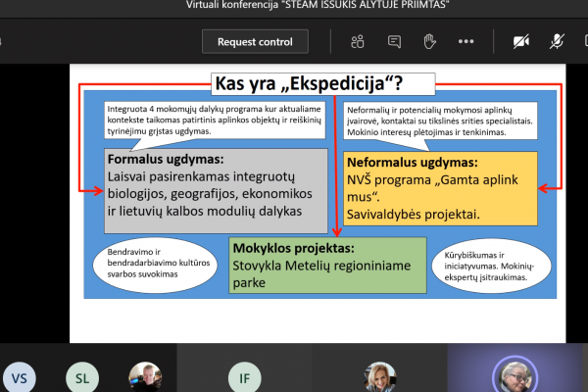Image resolution: width=588 pixels, height=392 pixels.
Task: Click the Request control button
Action: [255, 41]
